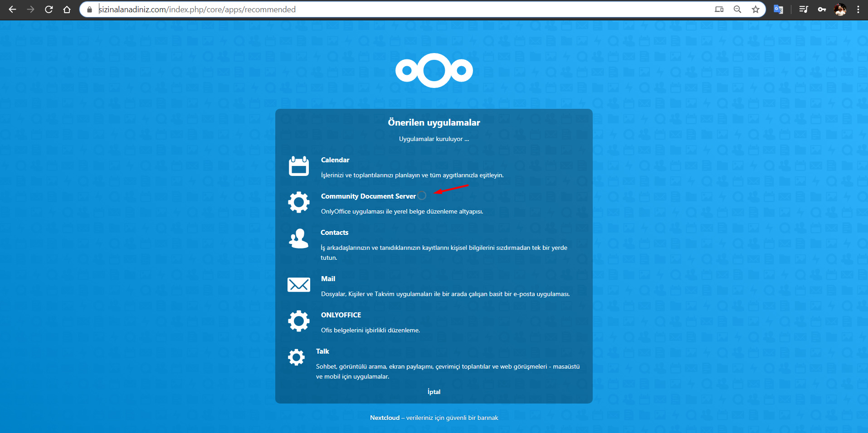The image size is (868, 433).
Task: Click the Nextcloud logo
Action: pyautogui.click(x=434, y=71)
